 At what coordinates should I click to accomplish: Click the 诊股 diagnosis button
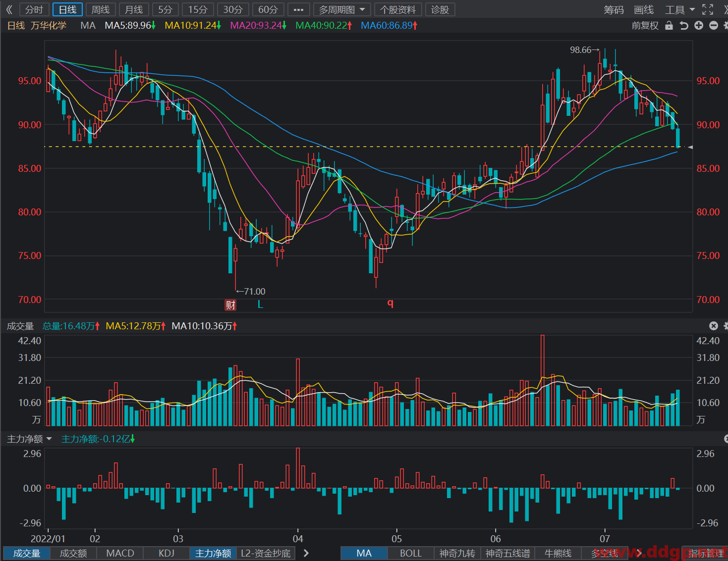[440, 9]
